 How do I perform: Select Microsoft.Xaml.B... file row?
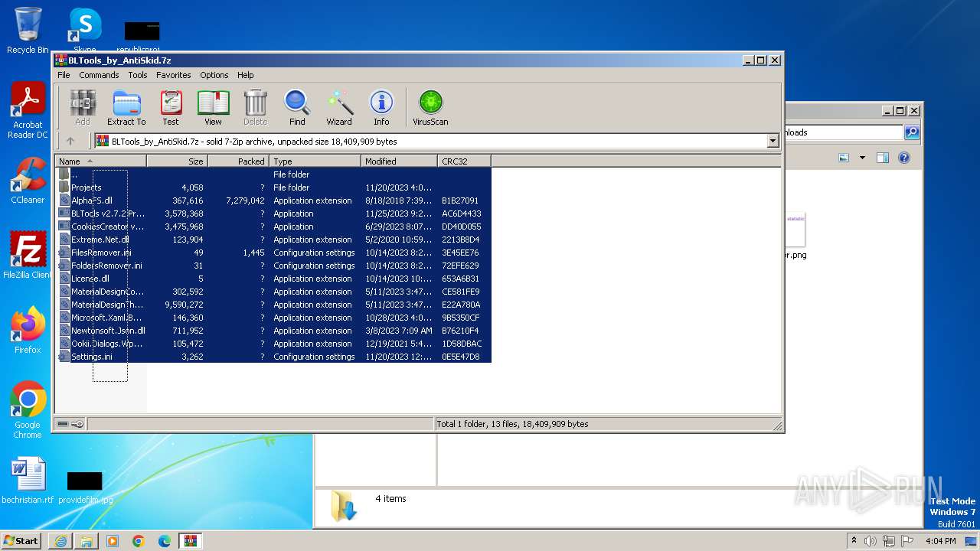coord(273,318)
